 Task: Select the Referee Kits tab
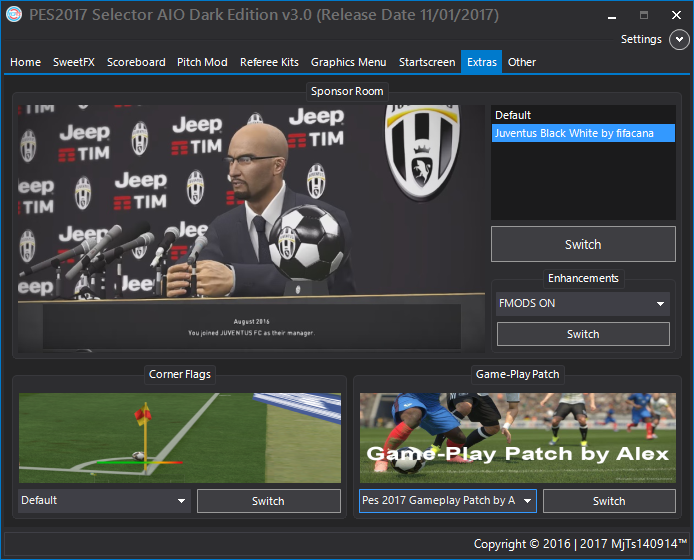coord(269,62)
